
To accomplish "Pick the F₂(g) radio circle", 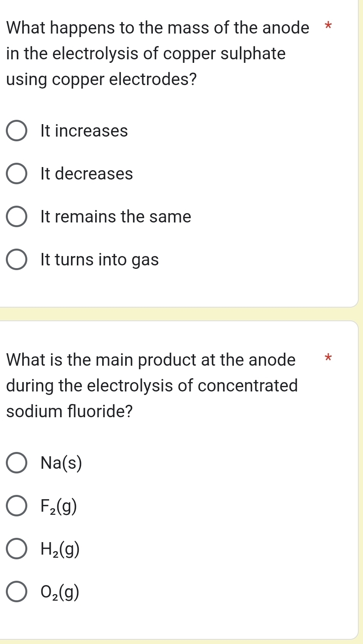I will (x=17, y=506).
